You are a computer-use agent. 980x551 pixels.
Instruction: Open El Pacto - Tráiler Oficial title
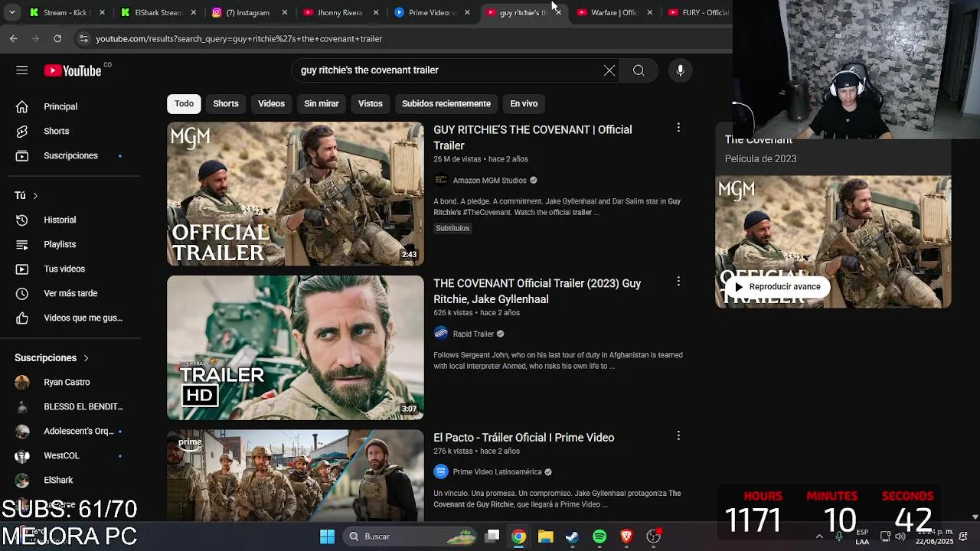pyautogui.click(x=524, y=438)
